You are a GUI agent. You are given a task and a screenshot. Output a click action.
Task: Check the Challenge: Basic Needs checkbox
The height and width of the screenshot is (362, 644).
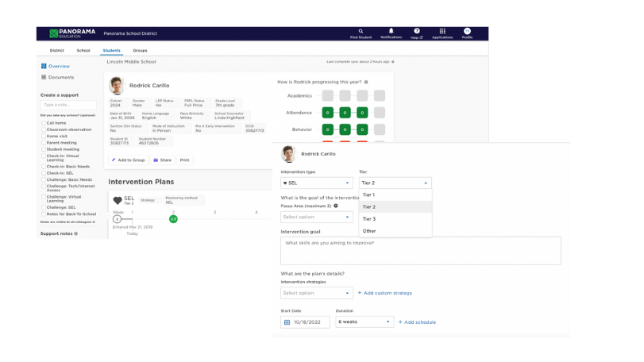coord(44,179)
